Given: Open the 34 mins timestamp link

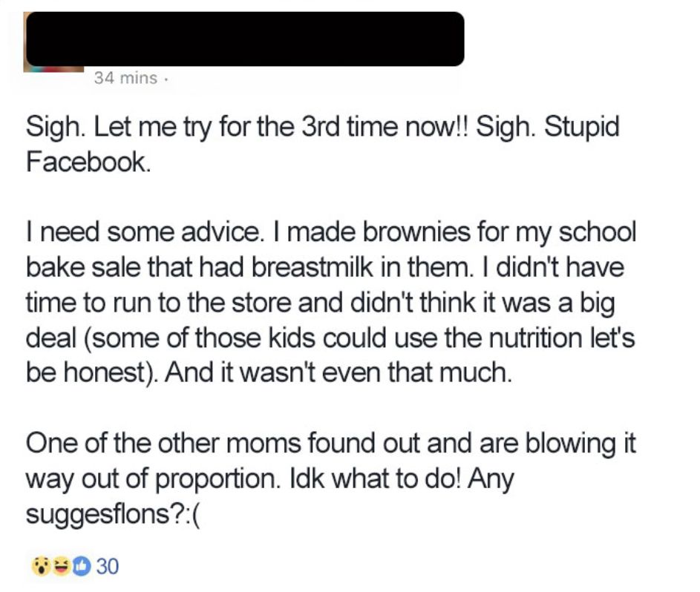Looking at the screenshot, I should 126,78.
